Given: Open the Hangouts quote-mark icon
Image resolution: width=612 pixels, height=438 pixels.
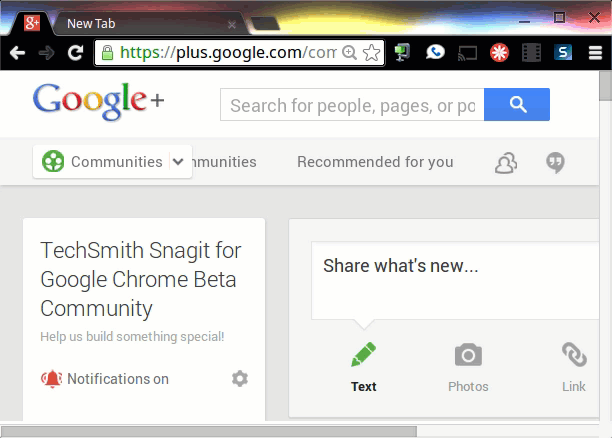Looking at the screenshot, I should tap(556, 163).
